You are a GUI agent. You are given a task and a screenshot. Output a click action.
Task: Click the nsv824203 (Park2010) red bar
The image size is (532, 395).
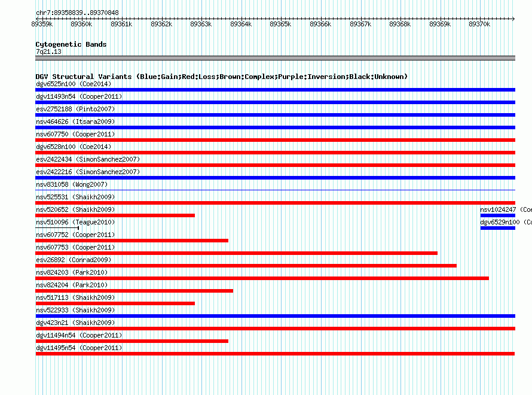(x=262, y=278)
